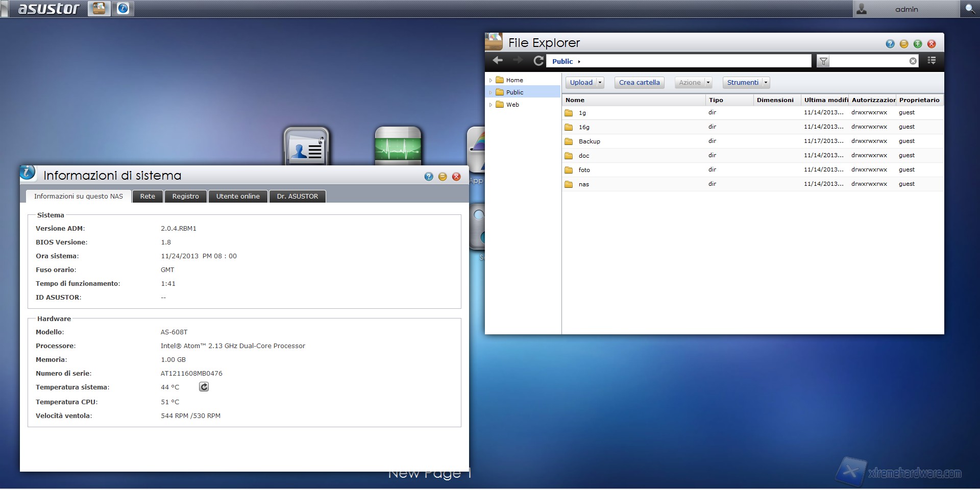Open File Explorer help icon
The image size is (980, 490).
click(x=890, y=44)
